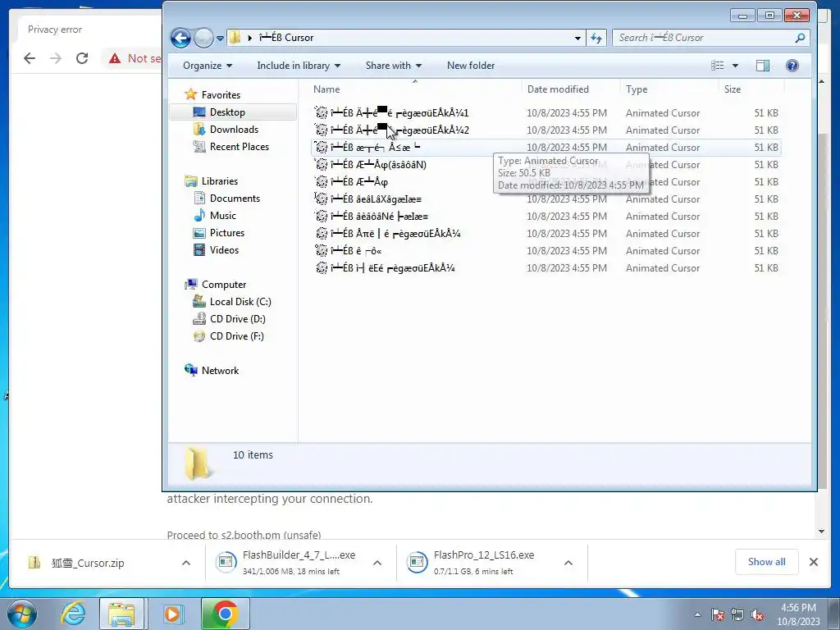
Task: Click the Explorer forward navigation button
Action: tap(203, 38)
